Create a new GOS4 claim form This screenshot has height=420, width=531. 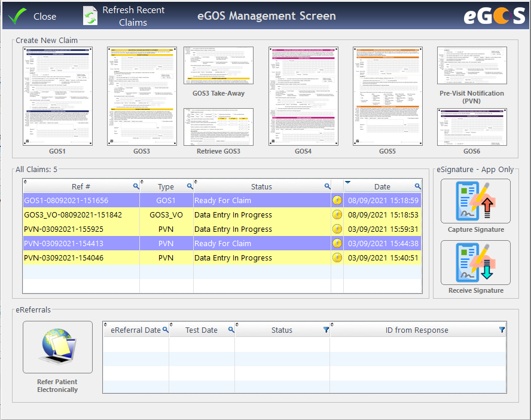point(303,96)
